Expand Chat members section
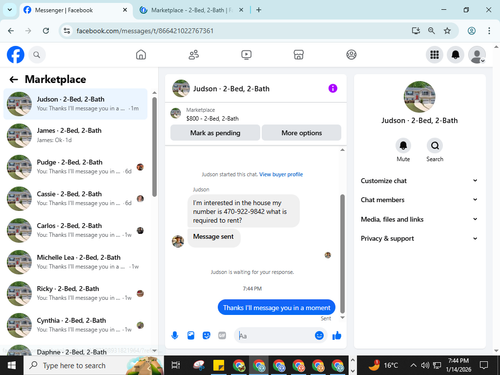 (419, 200)
